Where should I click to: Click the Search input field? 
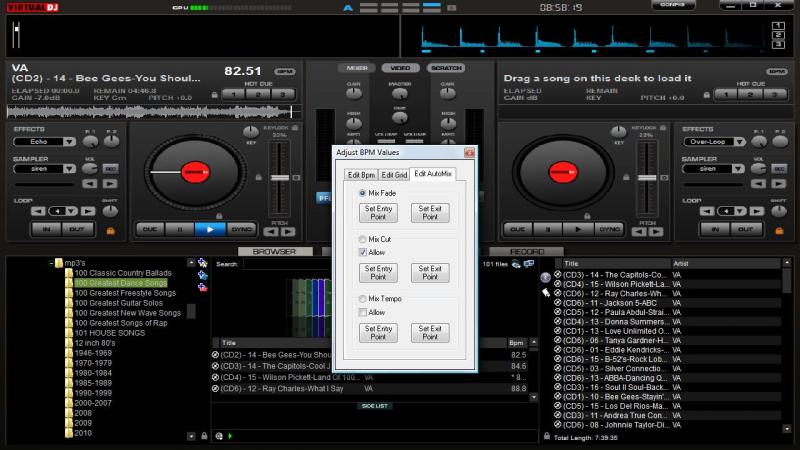click(288, 264)
